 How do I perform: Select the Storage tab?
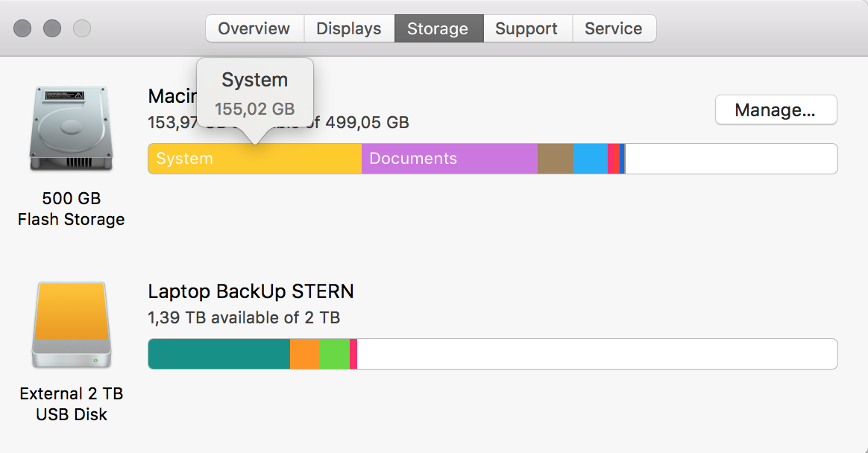click(438, 28)
